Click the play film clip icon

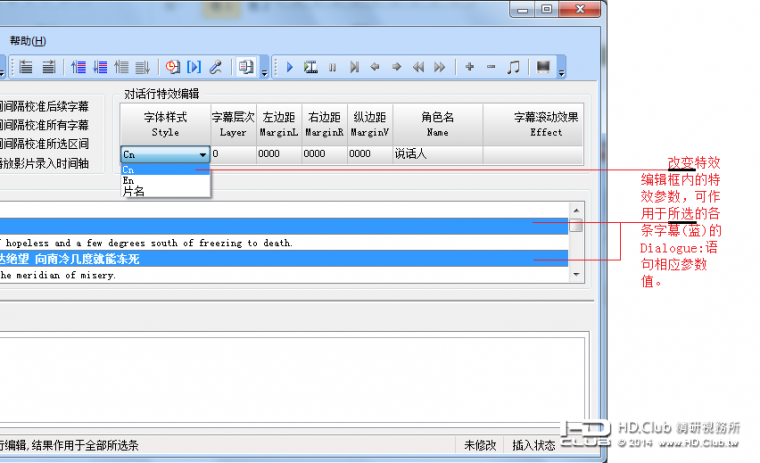point(311,67)
